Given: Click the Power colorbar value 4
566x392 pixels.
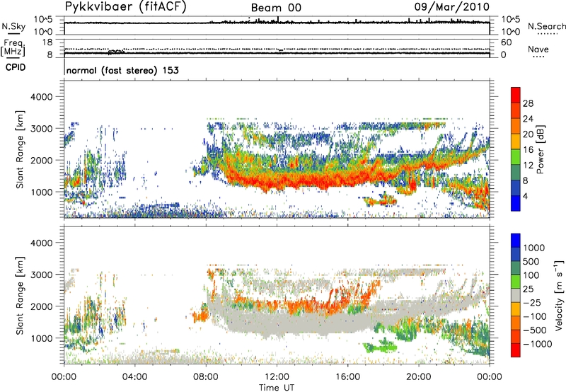Looking at the screenshot, I should point(525,196).
